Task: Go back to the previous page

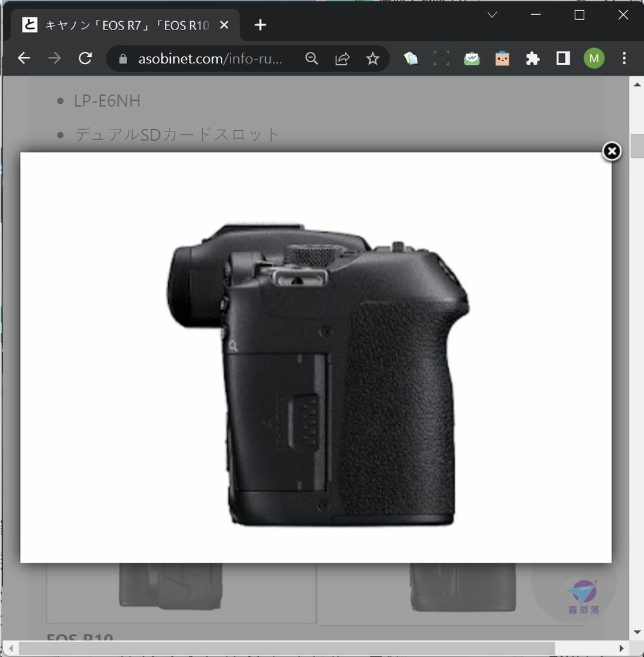Action: click(24, 58)
